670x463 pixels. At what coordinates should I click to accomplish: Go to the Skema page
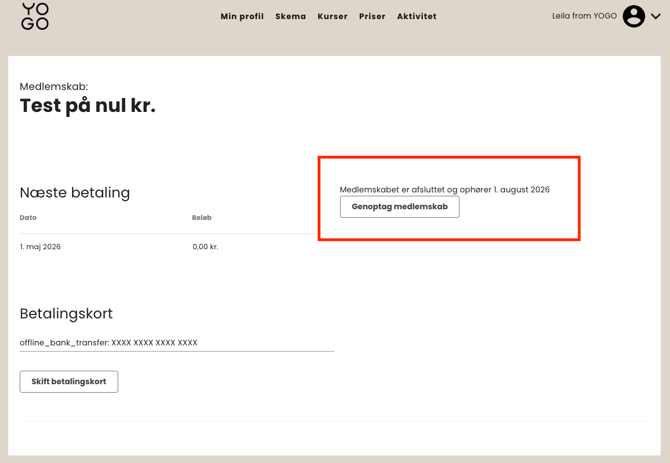(x=291, y=17)
